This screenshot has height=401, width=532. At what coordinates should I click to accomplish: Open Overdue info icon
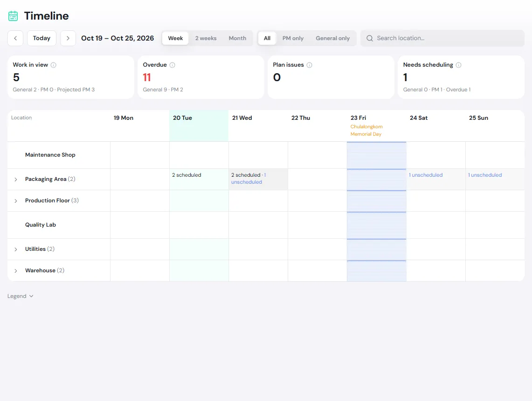tap(173, 65)
